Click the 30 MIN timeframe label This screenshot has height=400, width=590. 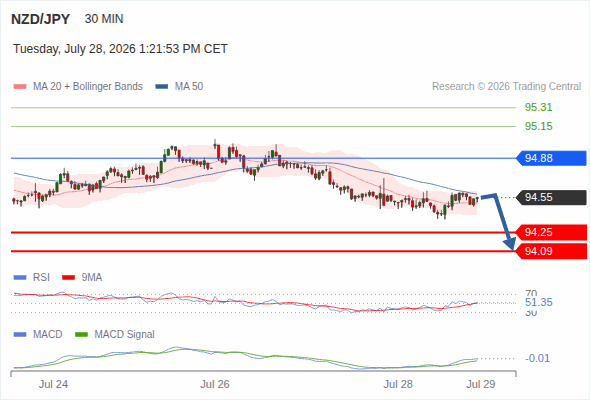tap(104, 19)
